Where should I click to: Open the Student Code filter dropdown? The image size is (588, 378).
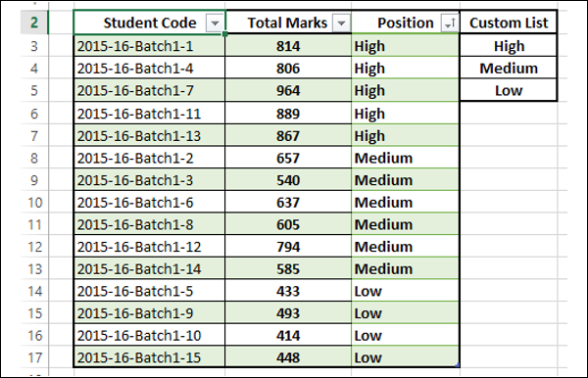click(215, 24)
